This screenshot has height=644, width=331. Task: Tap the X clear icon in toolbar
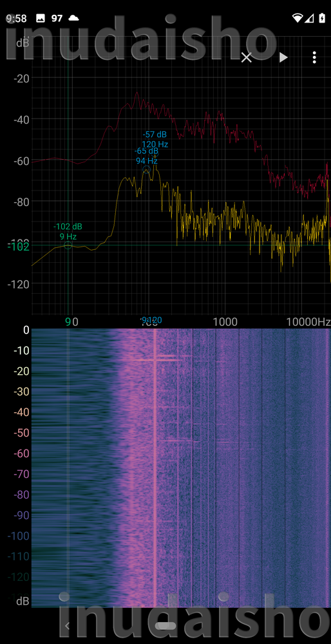click(247, 57)
